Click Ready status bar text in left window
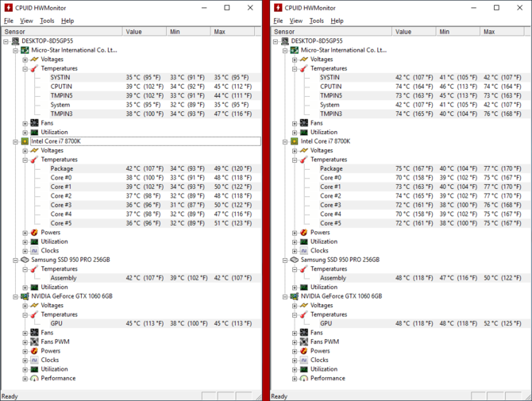Viewport: 532px width, 401px height. coord(10,396)
